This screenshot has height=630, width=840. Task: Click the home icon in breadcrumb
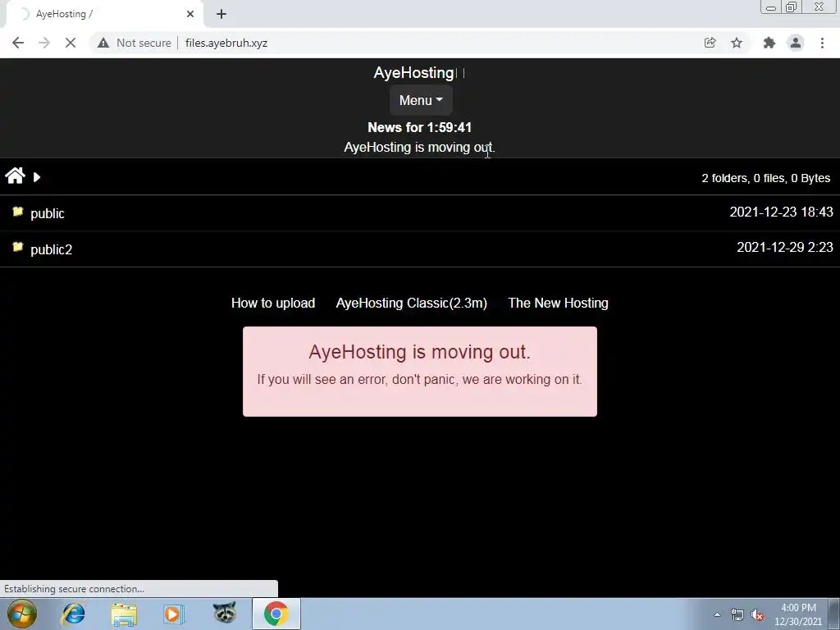[x=15, y=176]
